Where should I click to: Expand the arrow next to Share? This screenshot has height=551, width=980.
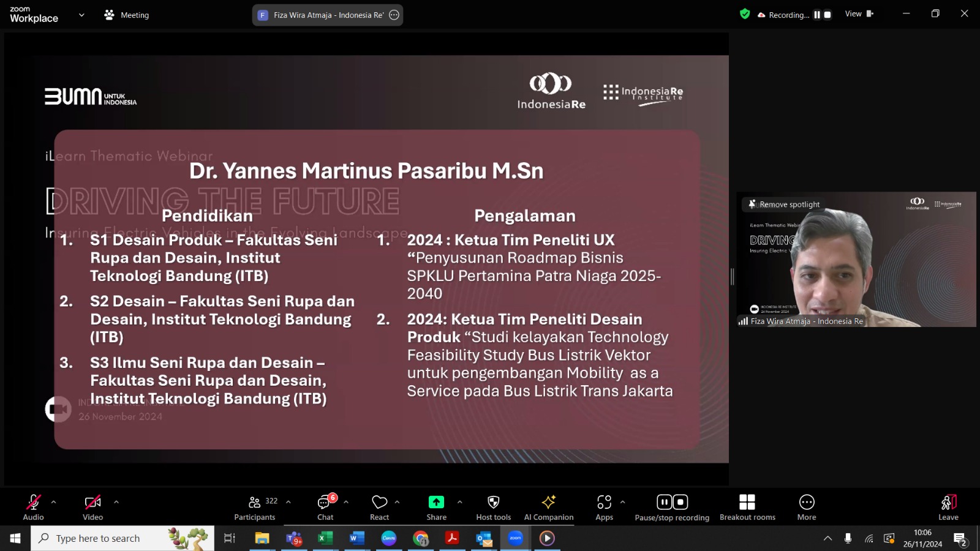tap(460, 502)
